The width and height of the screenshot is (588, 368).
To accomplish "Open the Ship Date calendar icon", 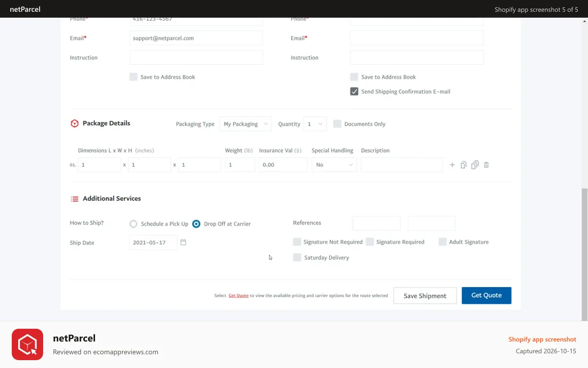I will 183,242.
